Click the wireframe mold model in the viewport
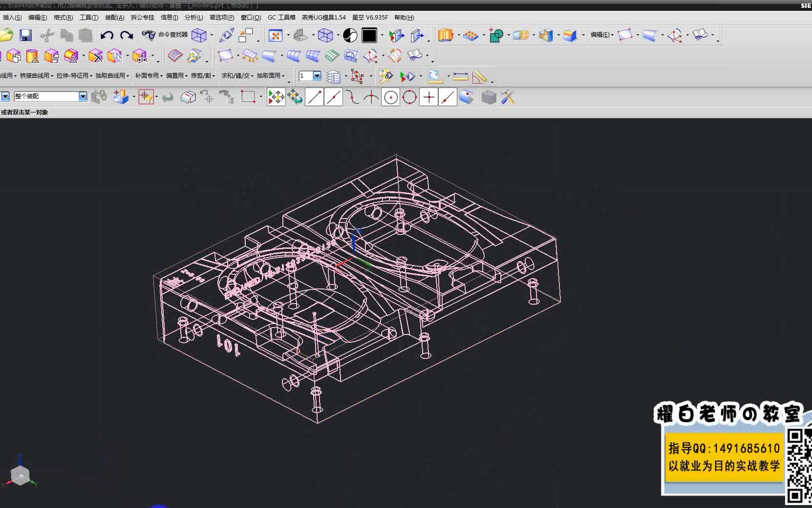Screen dimensions: 812x508 [357, 288]
